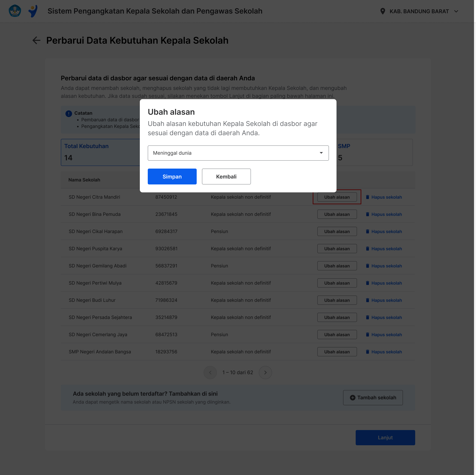Click trash icon for SMP Negeri Andalan Bangsa
476x475 pixels.
coord(367,352)
